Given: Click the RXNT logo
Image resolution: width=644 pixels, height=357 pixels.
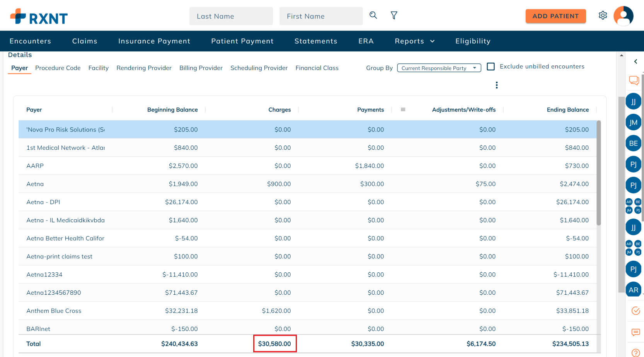Looking at the screenshot, I should pos(39,17).
